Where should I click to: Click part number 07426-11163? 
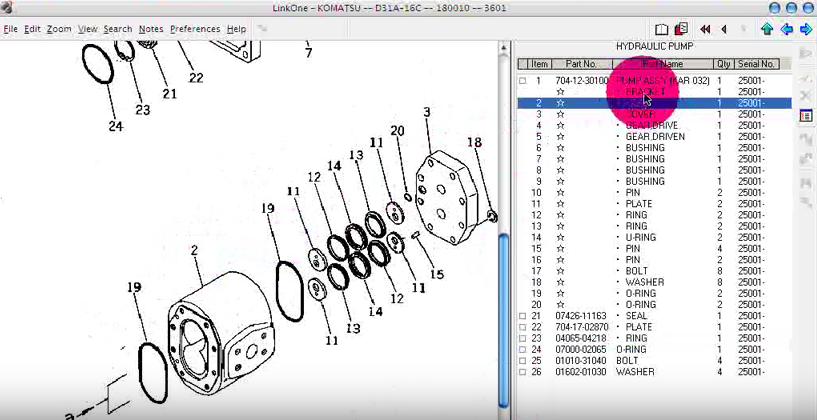tap(581, 316)
